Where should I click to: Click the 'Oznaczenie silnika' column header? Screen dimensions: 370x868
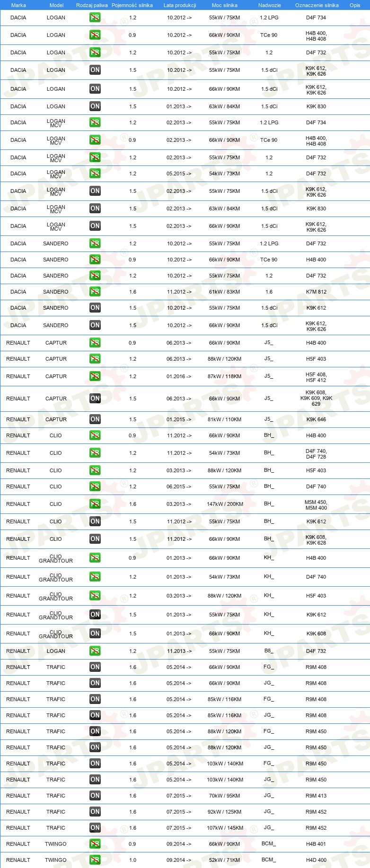tap(317, 5)
